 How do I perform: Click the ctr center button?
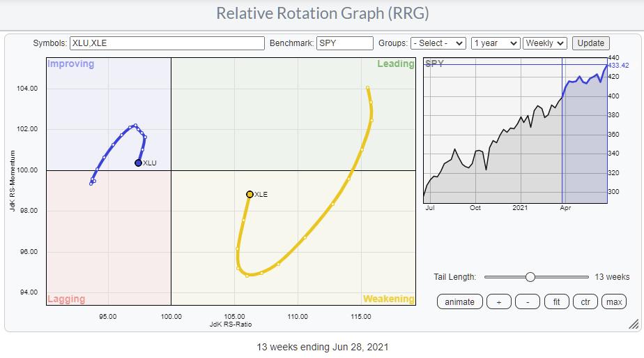(585, 301)
